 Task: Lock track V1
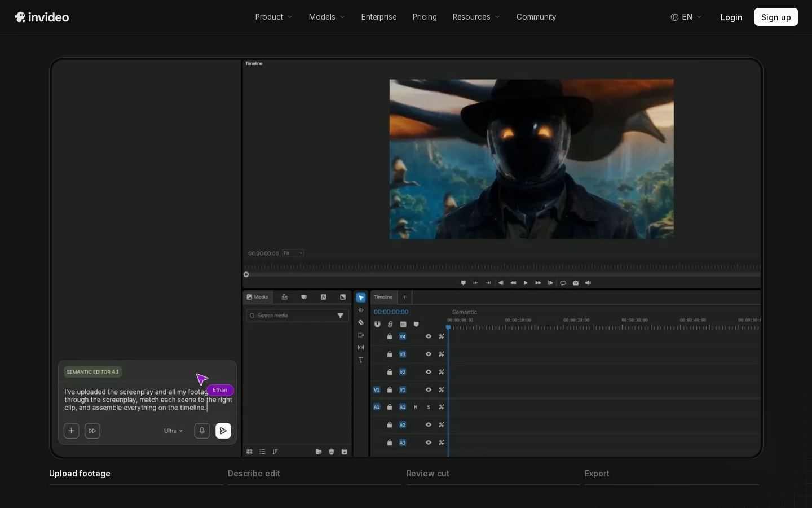(390, 390)
